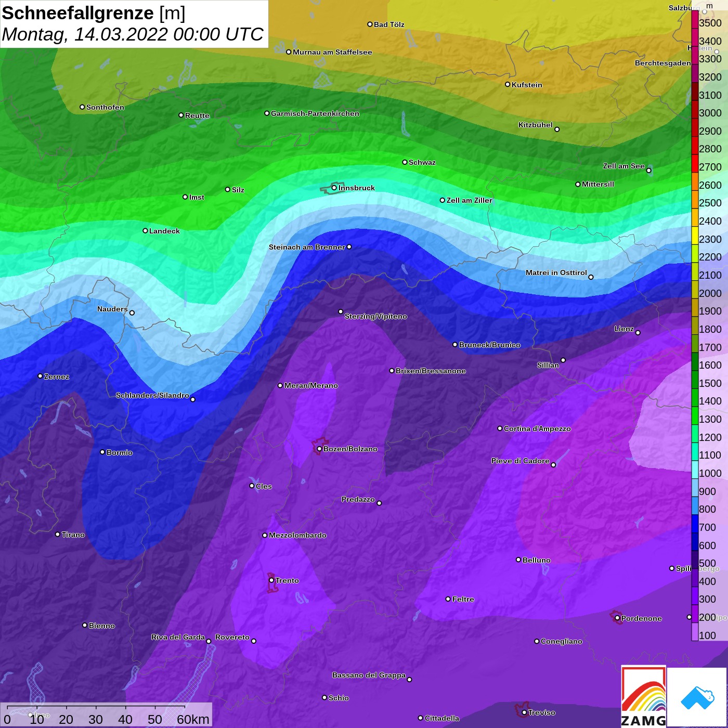Click the Nauders city marker dot

click(132, 313)
